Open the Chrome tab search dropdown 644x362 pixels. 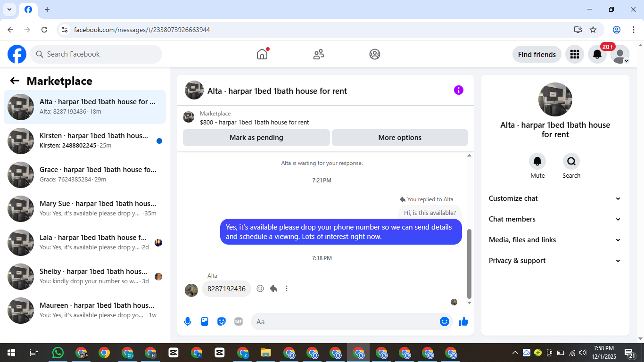(x=9, y=9)
